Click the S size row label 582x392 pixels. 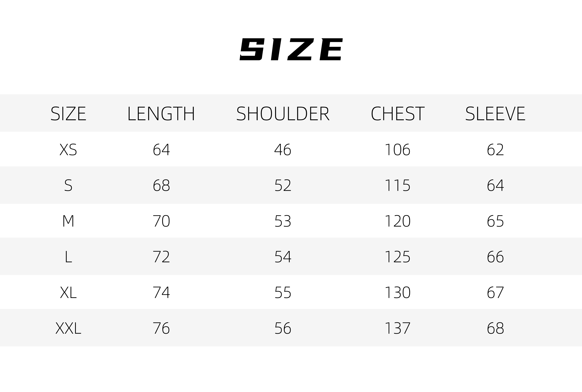[x=68, y=186]
